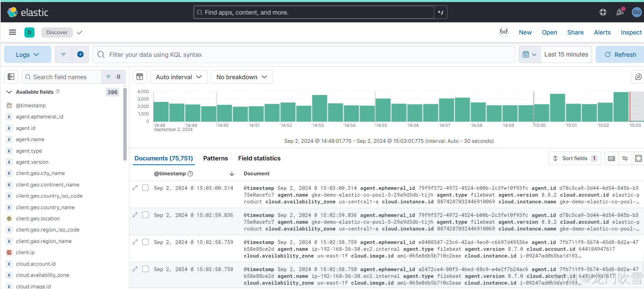Click Inspect in the top menu
Viewport: 644px width, 289px height.
[x=631, y=32]
